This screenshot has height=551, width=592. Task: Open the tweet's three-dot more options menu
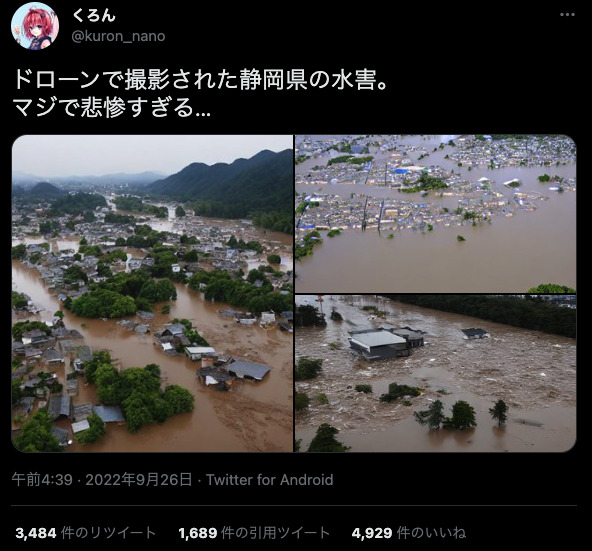[567, 15]
